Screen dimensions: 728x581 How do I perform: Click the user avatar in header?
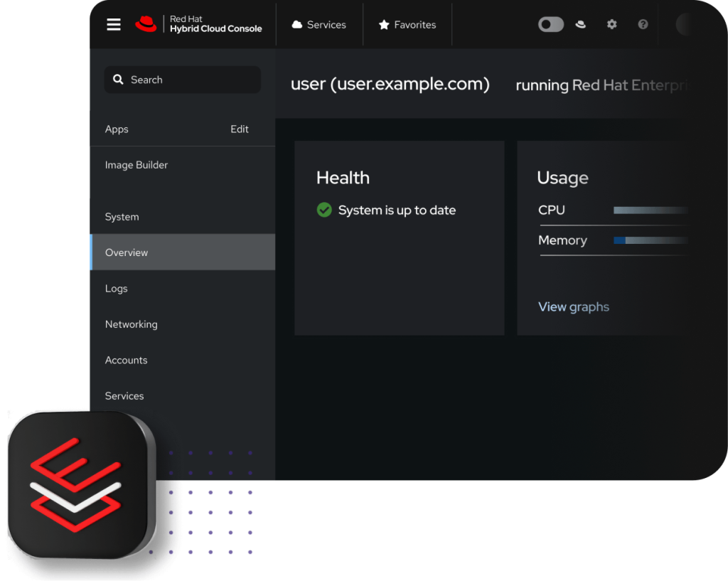click(683, 24)
